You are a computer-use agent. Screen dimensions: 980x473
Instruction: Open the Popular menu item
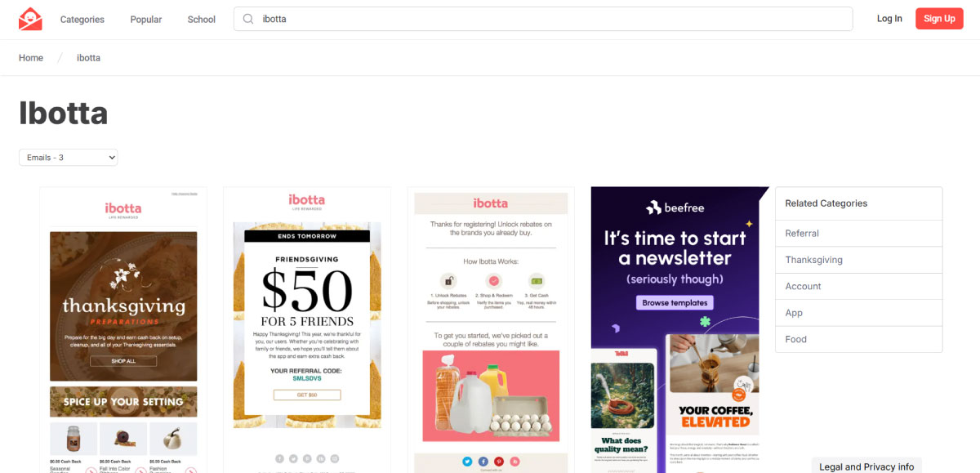tap(146, 19)
